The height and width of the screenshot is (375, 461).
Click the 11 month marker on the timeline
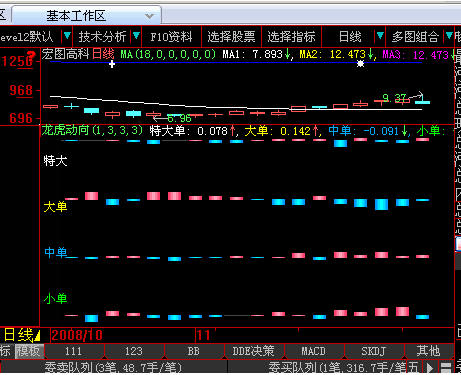pos(203,335)
